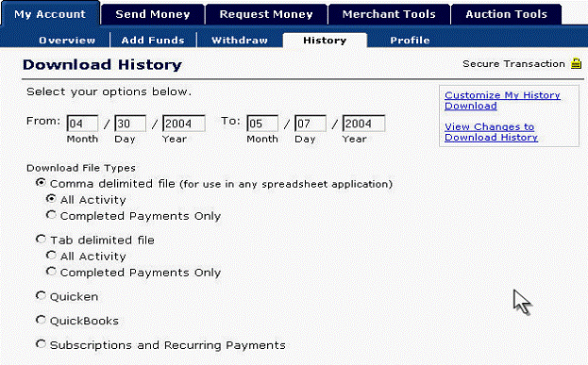Viewport: 588px width, 365px height.
Task: Select the History sub-tab
Action: click(x=325, y=41)
